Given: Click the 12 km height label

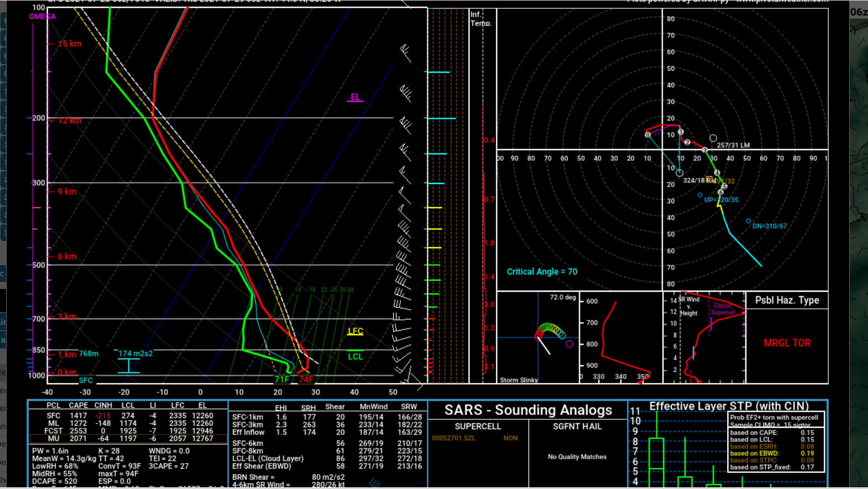Looking at the screenshot, I should pyautogui.click(x=70, y=120).
